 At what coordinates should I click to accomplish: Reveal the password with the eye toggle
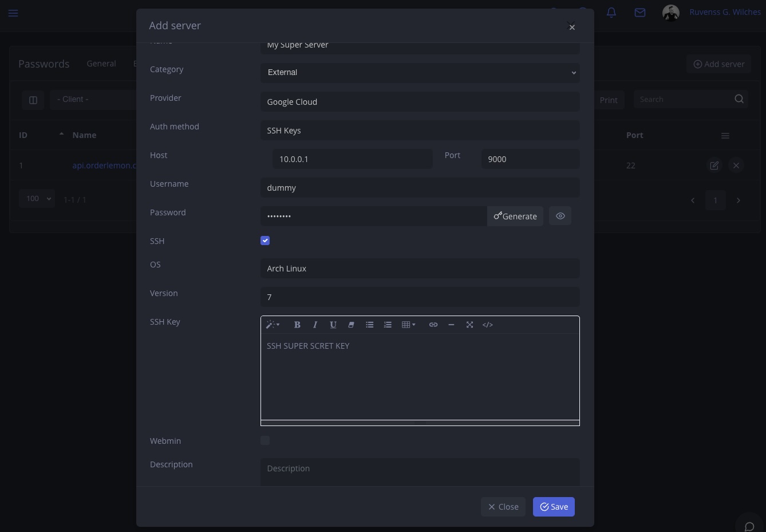click(x=560, y=216)
